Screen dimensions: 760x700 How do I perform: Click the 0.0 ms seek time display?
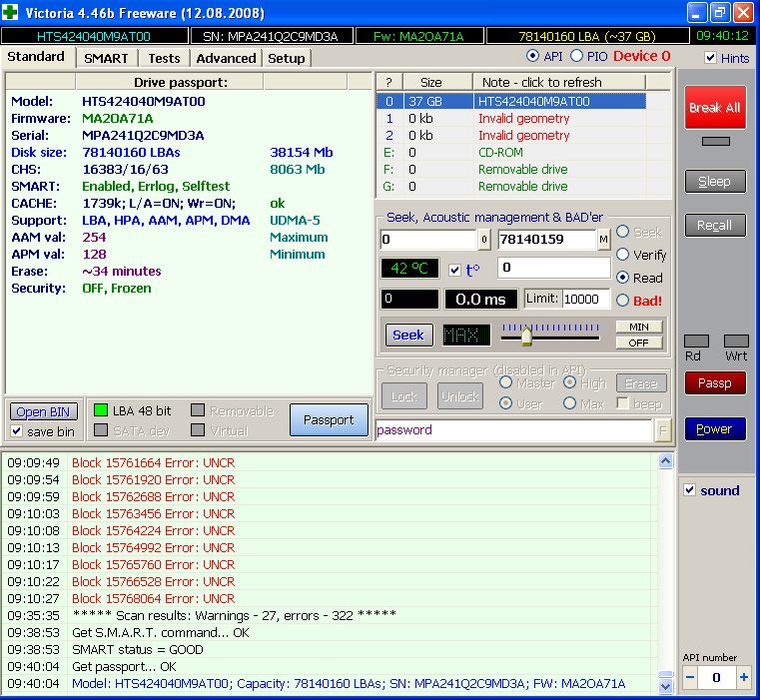480,300
